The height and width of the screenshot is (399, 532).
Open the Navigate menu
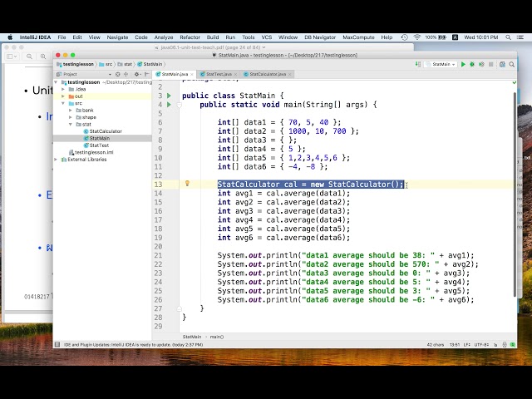(x=117, y=37)
